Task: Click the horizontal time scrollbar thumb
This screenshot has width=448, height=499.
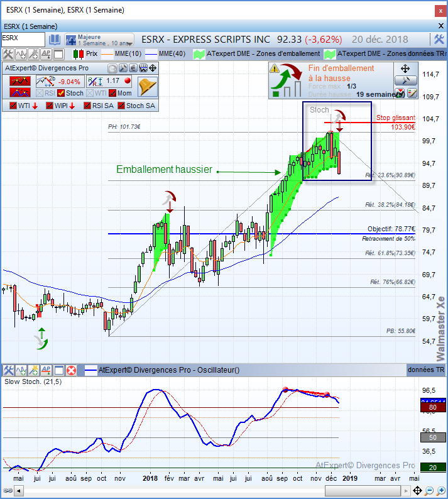Action: point(363,491)
